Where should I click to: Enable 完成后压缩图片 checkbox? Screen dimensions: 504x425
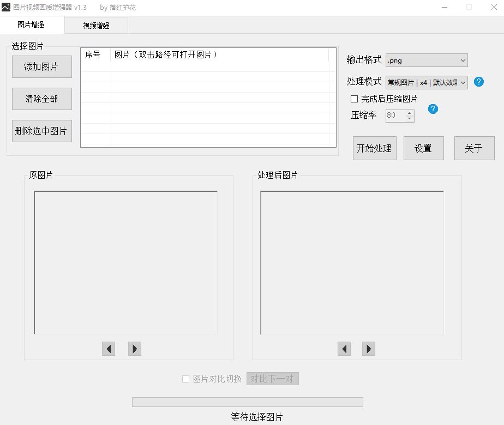pos(354,99)
